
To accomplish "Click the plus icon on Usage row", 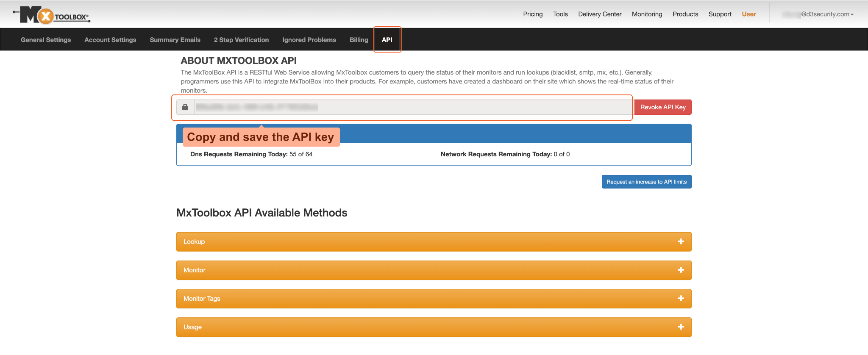I will pyautogui.click(x=681, y=327).
